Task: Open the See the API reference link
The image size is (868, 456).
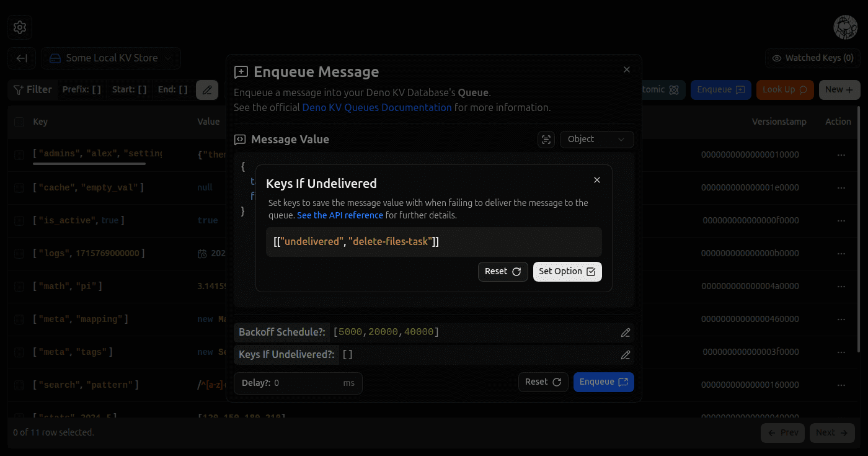Action: click(340, 215)
